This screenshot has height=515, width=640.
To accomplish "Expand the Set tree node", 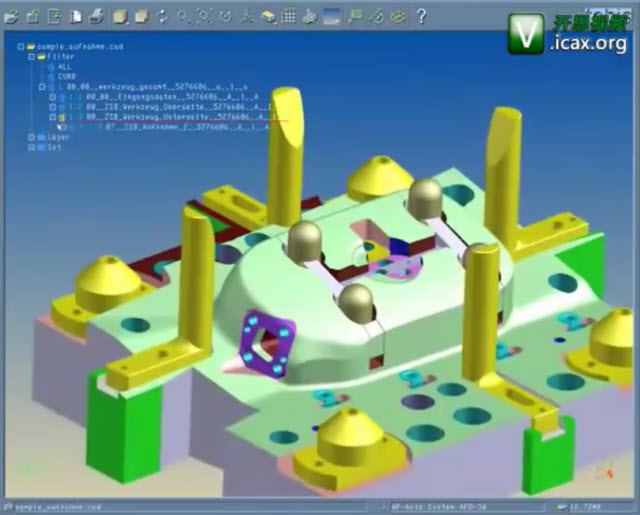I will pyautogui.click(x=31, y=147).
